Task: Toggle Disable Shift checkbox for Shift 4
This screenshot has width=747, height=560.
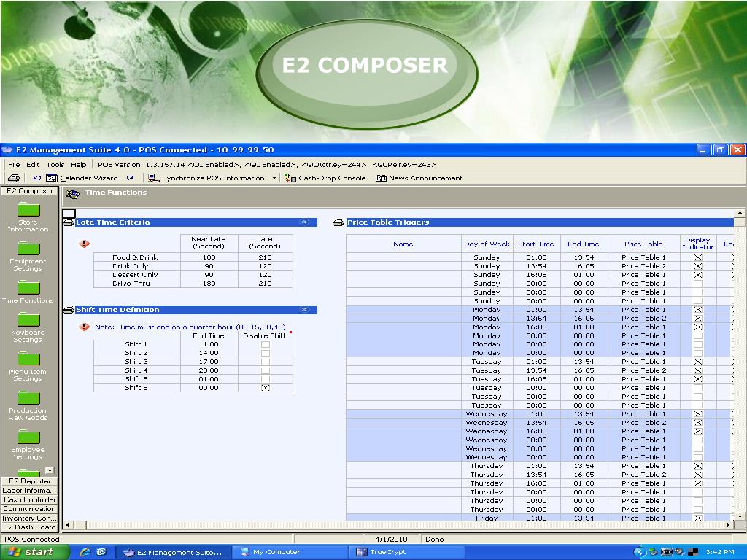Action: point(266,370)
